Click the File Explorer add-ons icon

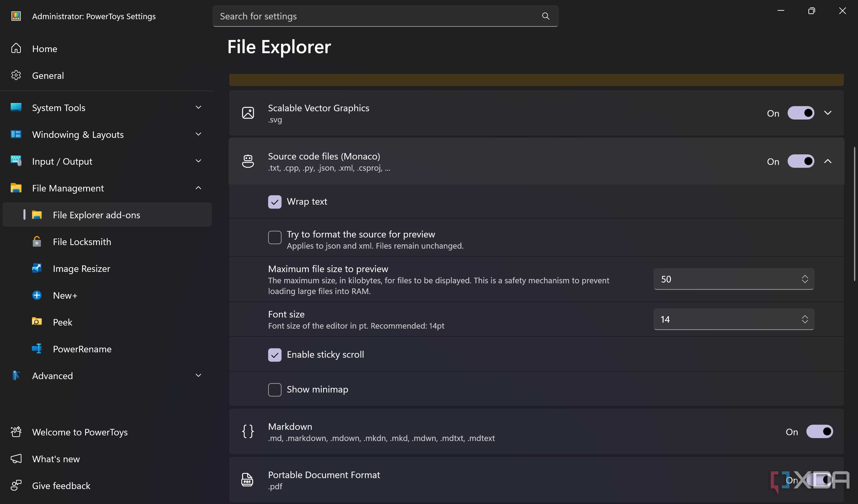click(x=37, y=214)
